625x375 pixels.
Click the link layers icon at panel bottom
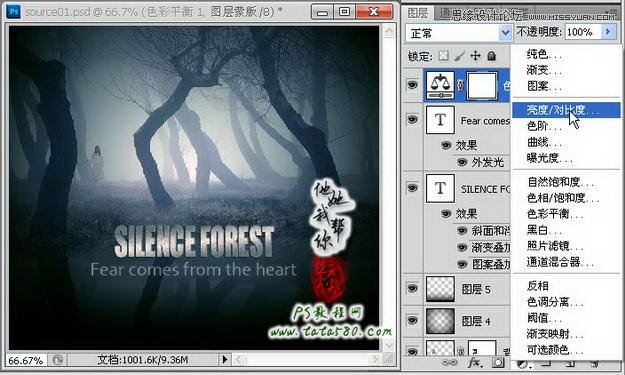(x=449, y=362)
